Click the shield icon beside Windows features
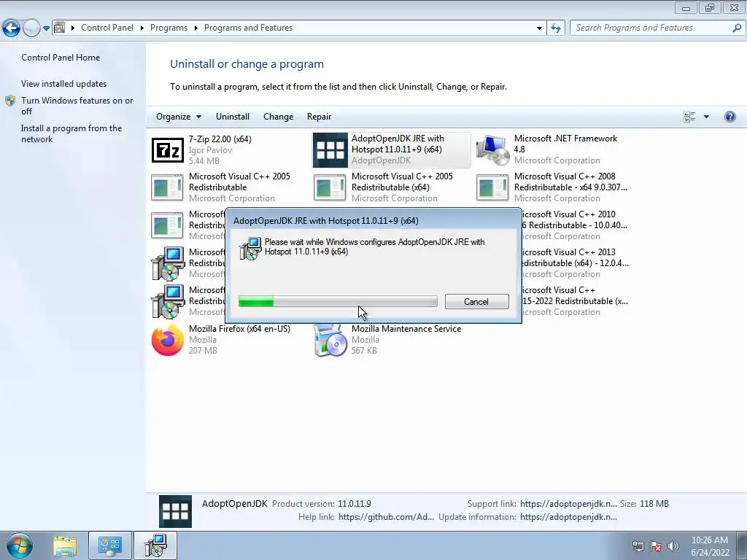 pyautogui.click(x=10, y=101)
